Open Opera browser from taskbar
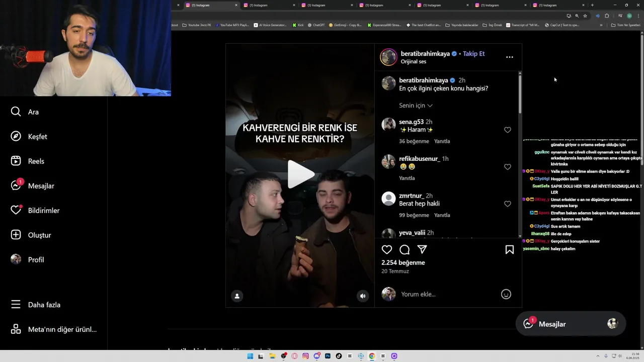This screenshot has height=362, width=644. (x=294, y=356)
